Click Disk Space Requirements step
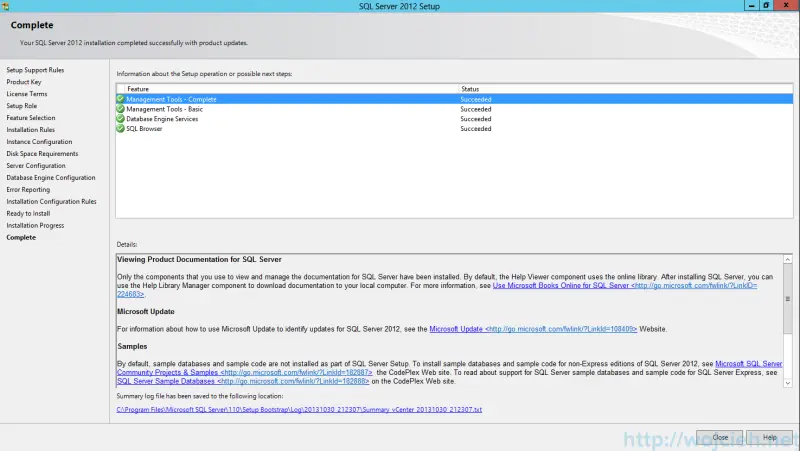This screenshot has width=800, height=451. pyautogui.click(x=42, y=154)
